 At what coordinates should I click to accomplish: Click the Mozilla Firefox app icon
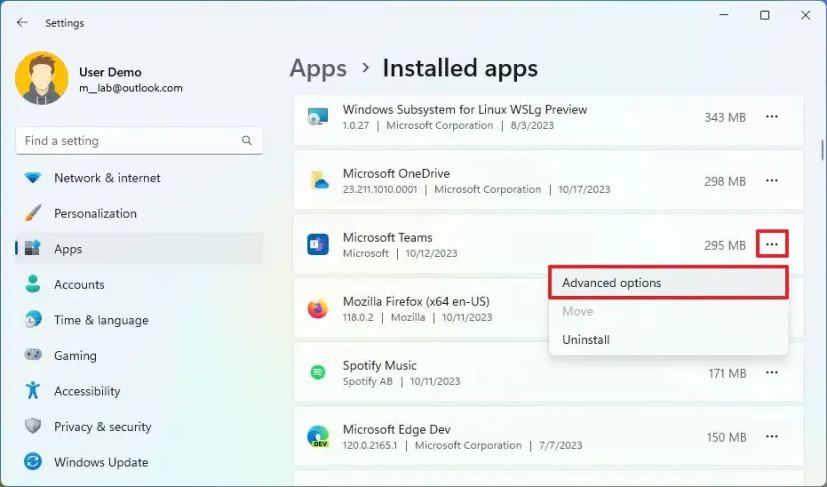click(x=318, y=309)
